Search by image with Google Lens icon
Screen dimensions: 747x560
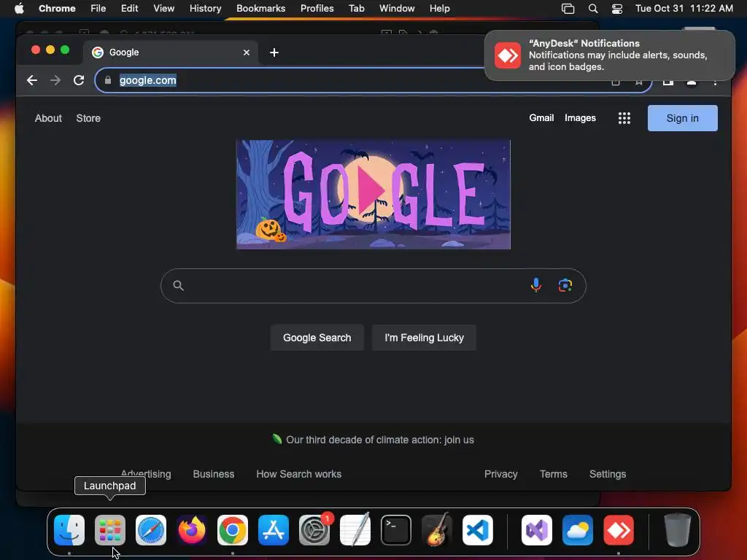click(x=565, y=285)
